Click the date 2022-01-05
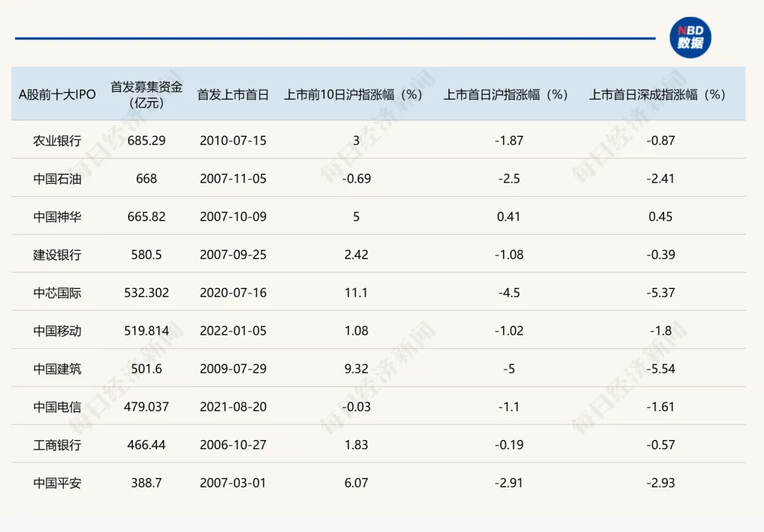 [x=233, y=331]
